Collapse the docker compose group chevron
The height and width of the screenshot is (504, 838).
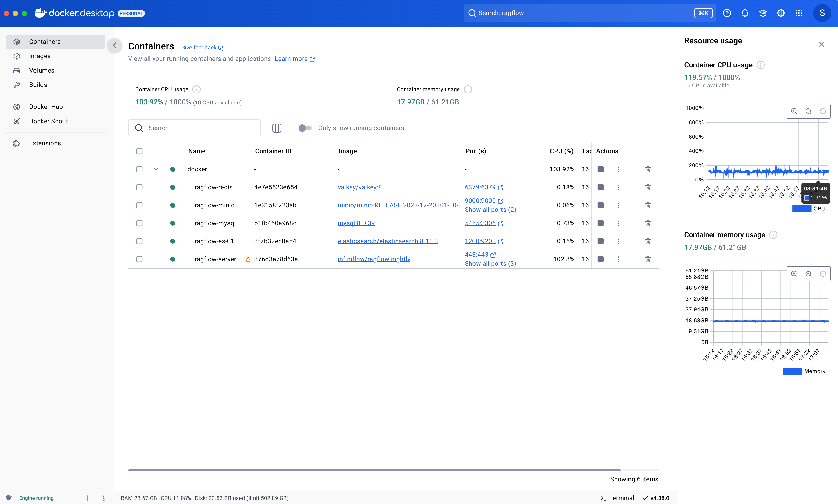tap(156, 169)
